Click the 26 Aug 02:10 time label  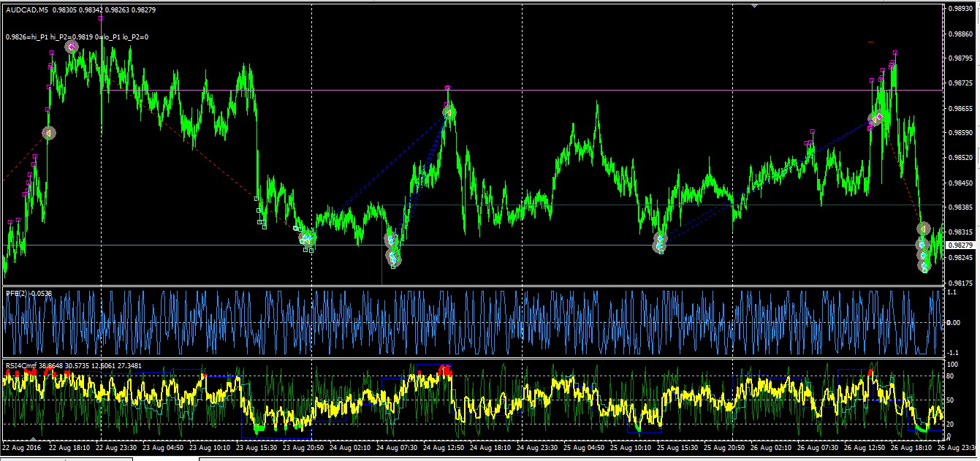772,447
